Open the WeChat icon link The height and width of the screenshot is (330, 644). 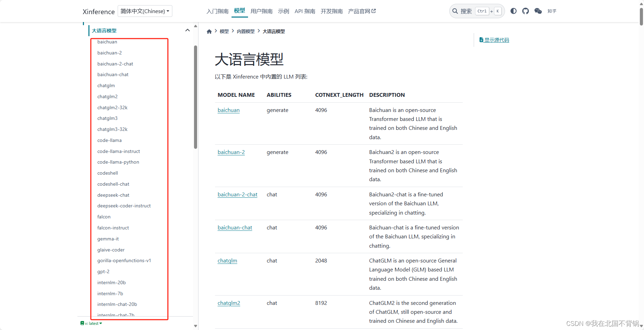pos(538,11)
